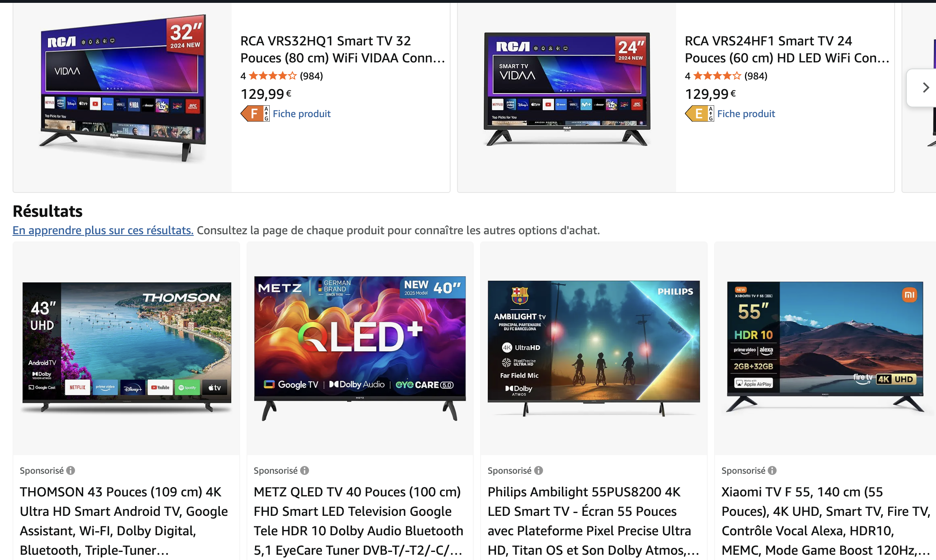
Task: Open RCA VRS24HF1 Smart TV 24 Pouces title
Action: pyautogui.click(x=787, y=49)
